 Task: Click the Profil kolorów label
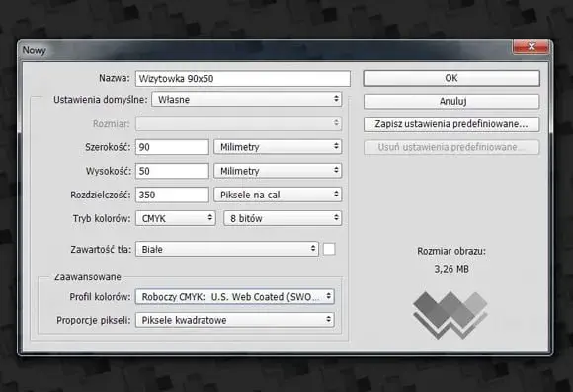(x=100, y=297)
